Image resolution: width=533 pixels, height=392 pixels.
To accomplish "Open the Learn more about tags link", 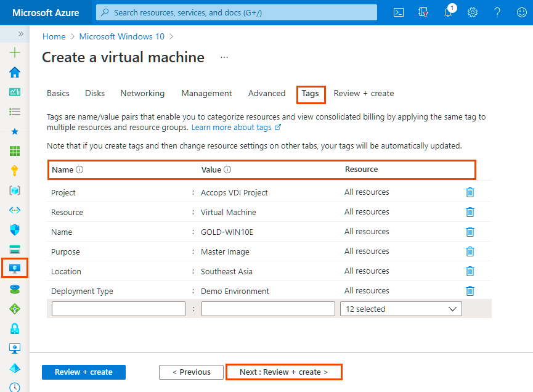I will [x=236, y=127].
